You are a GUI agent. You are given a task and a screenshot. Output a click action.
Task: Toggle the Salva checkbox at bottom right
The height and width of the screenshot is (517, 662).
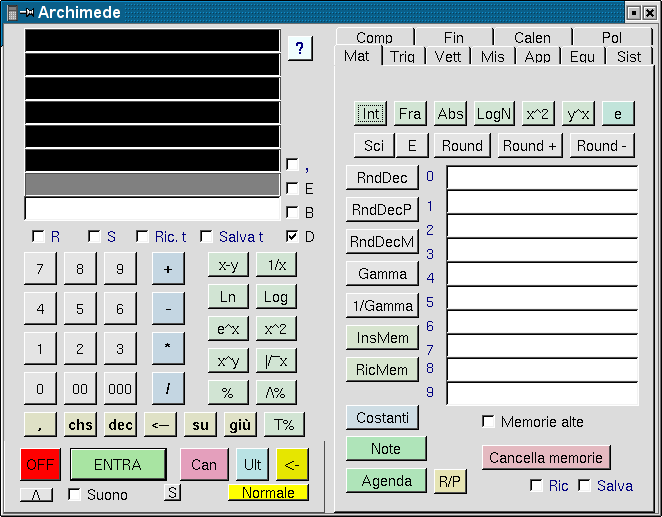(x=584, y=485)
